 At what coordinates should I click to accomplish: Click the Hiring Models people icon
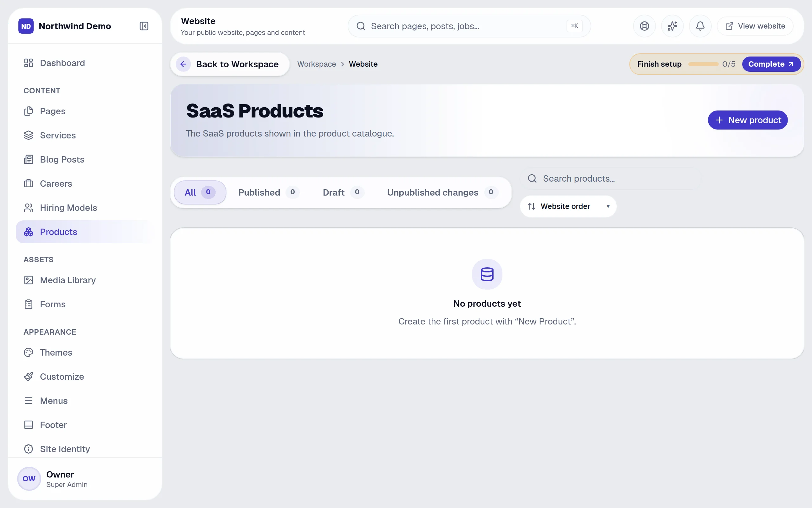(29, 208)
